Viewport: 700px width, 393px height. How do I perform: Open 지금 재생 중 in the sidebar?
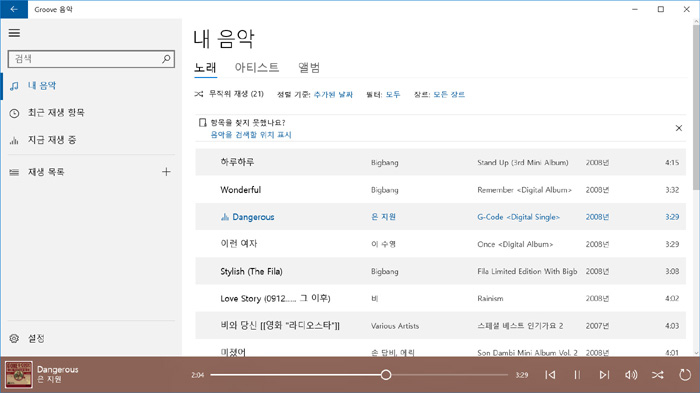pos(52,140)
